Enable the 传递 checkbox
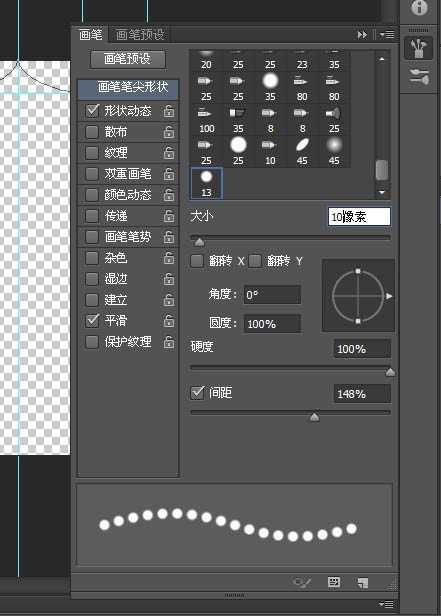441x616 pixels. 92,216
